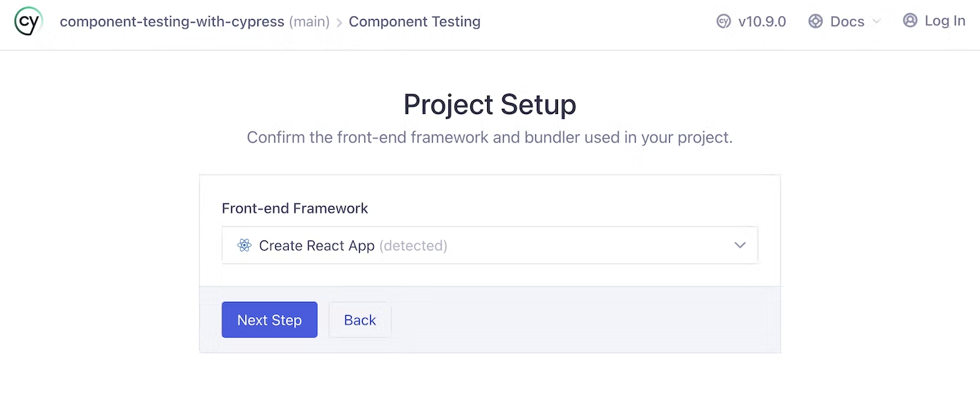The width and height of the screenshot is (980, 402).
Task: Click the Cypress version badge icon
Action: coord(724,21)
